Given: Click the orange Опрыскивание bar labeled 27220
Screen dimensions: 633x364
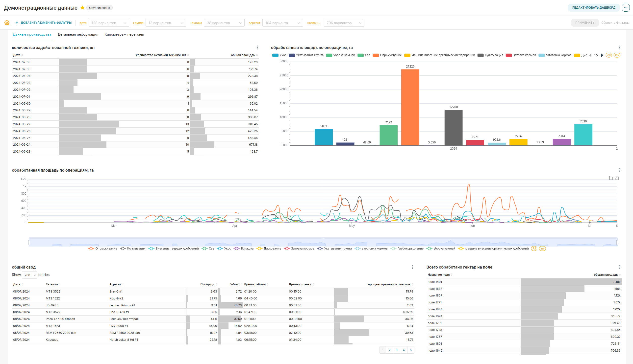Looking at the screenshot, I should 410,108.
